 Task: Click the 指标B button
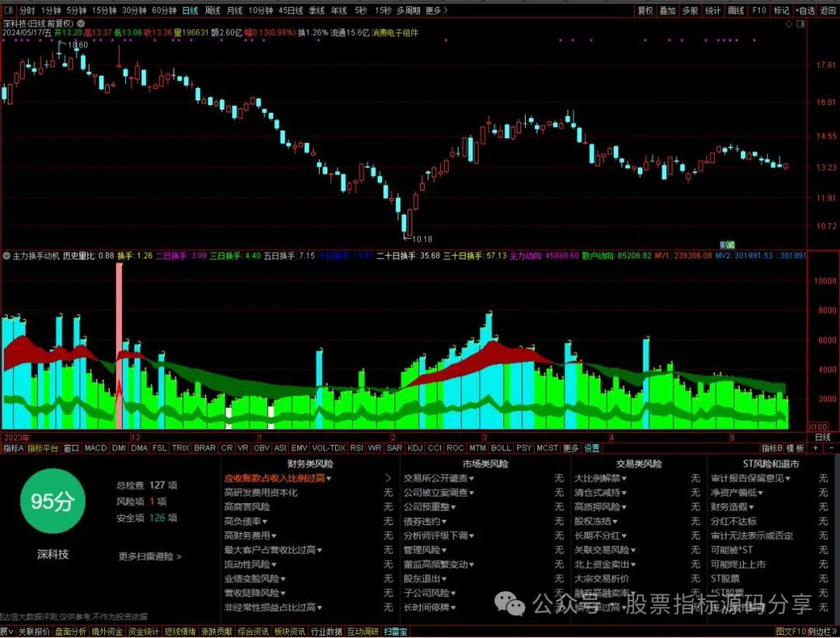point(772,448)
